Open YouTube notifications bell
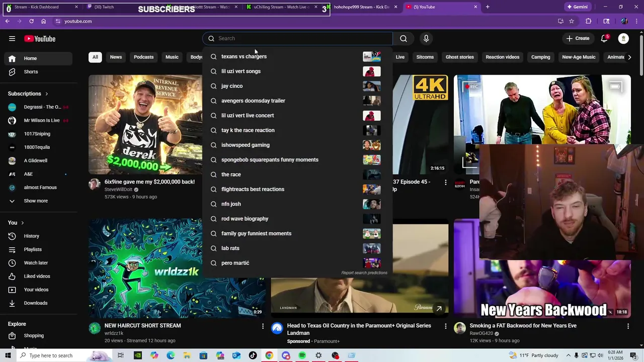644x362 pixels. coord(604,38)
